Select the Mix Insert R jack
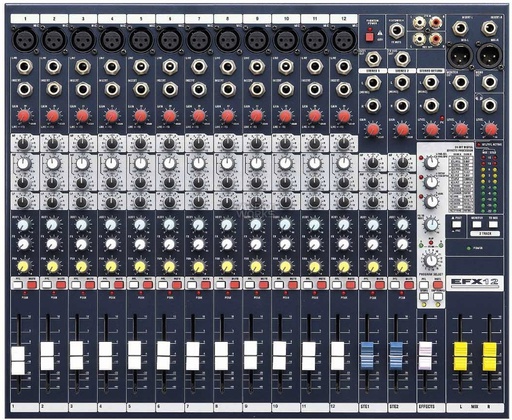512x420 pixels. click(x=489, y=28)
